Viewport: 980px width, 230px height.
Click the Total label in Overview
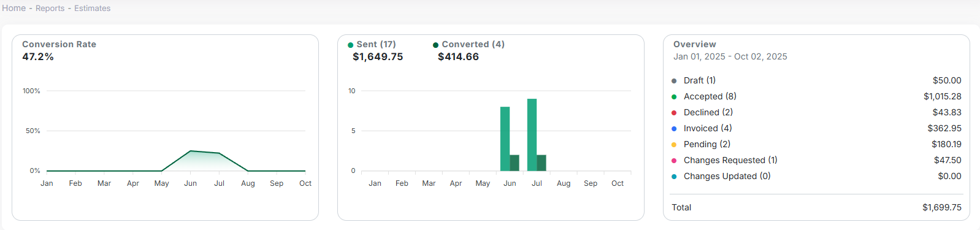click(x=681, y=207)
